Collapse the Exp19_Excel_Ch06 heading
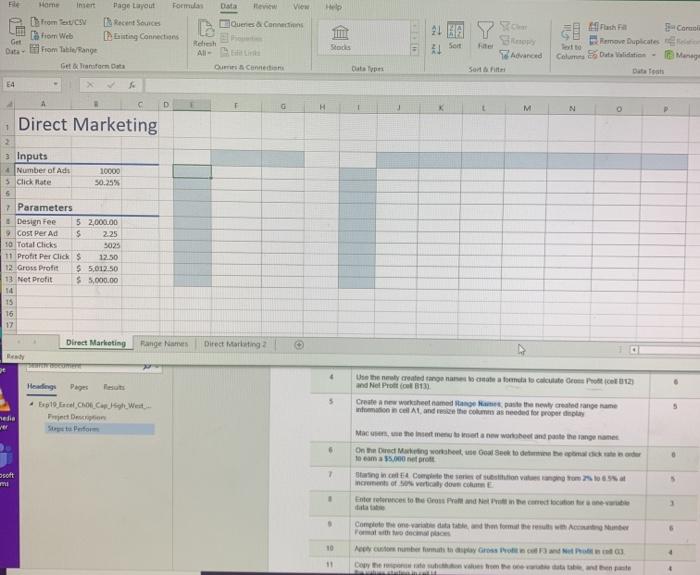Viewport: 700px width, 575px height. coord(32,404)
